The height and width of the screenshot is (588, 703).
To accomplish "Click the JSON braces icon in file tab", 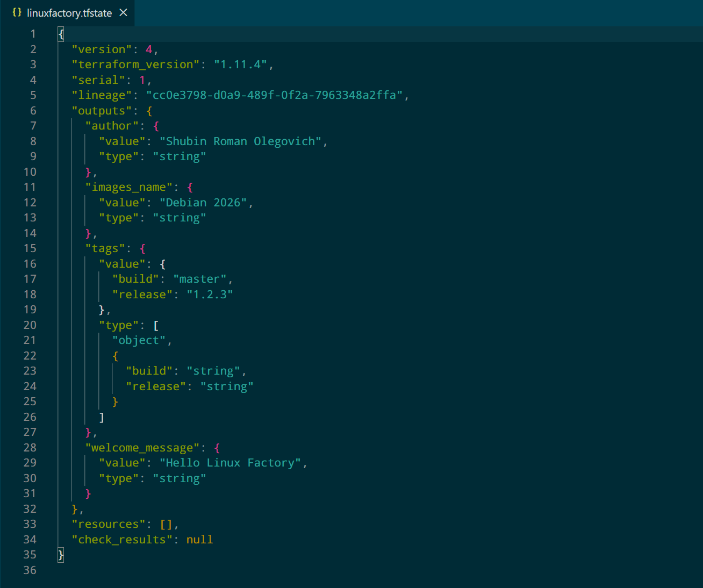I will tap(17, 12).
